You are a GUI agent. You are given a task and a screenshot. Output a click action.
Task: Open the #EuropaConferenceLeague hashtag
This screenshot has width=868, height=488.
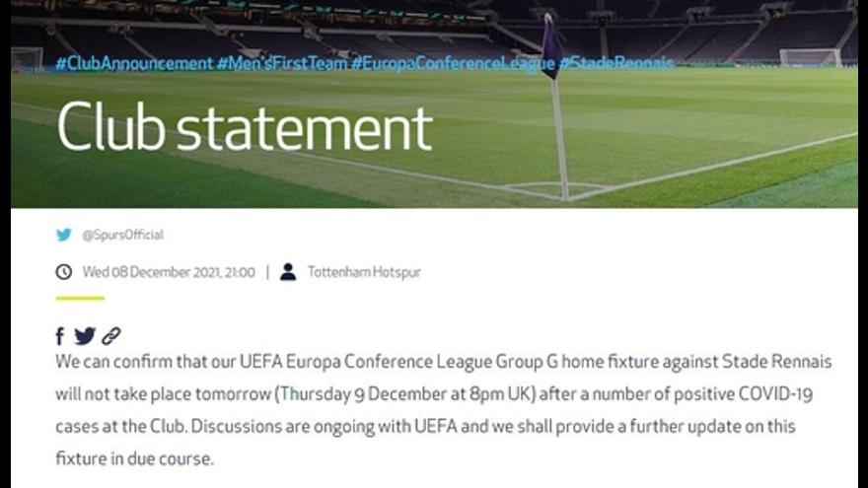pos(453,63)
